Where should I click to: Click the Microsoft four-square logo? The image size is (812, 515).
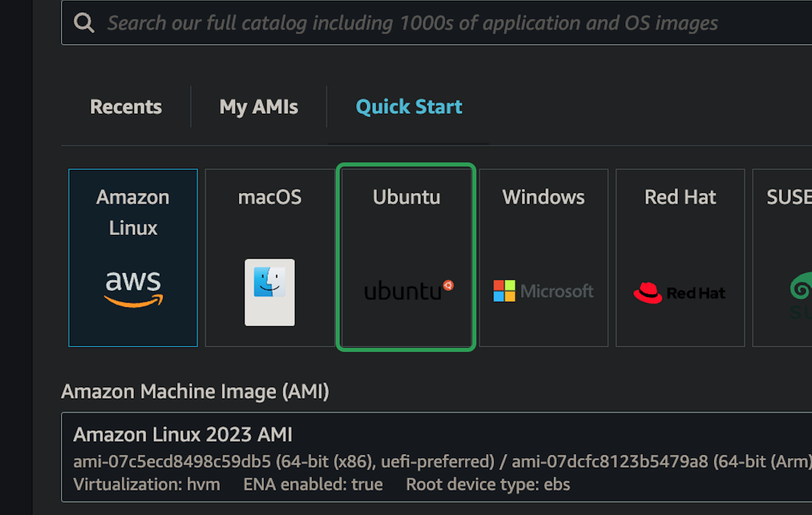504,291
